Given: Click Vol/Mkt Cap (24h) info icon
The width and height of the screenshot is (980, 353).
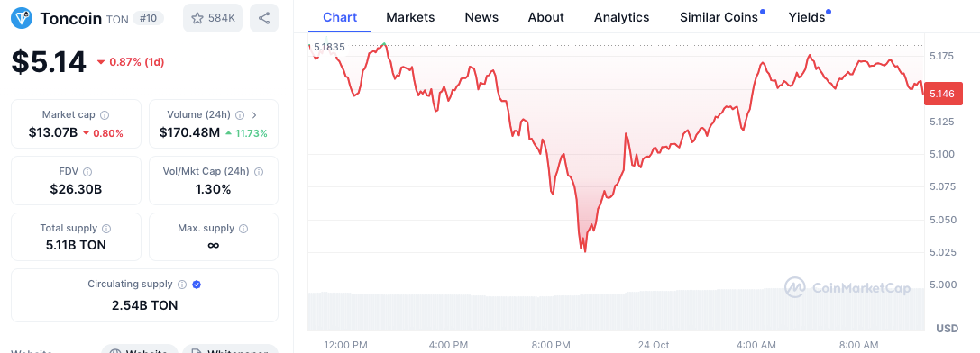Looking at the screenshot, I should pos(259,172).
